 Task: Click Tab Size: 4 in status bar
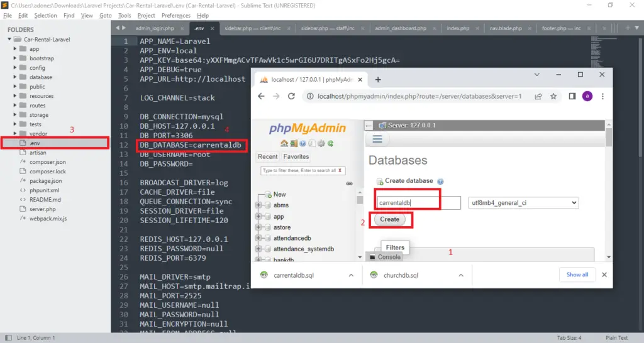point(569,338)
